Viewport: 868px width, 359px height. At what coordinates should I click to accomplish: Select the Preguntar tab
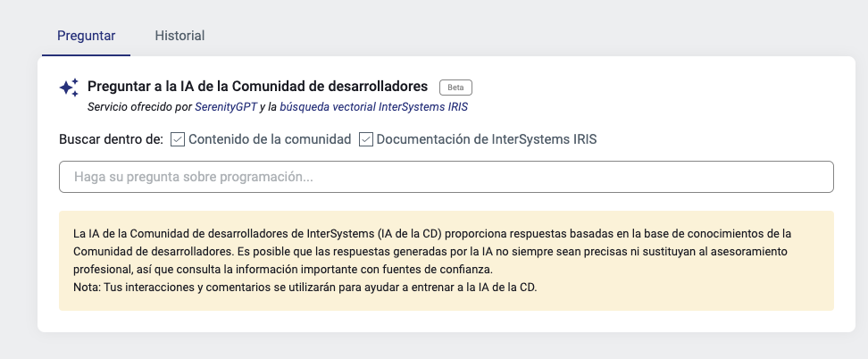[x=86, y=36]
